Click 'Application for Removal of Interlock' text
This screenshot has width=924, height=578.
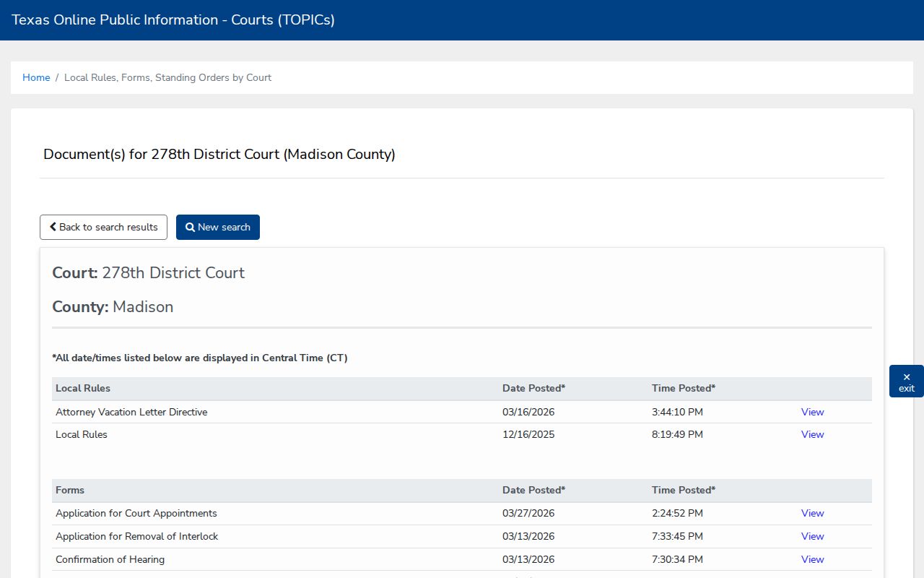137,536
